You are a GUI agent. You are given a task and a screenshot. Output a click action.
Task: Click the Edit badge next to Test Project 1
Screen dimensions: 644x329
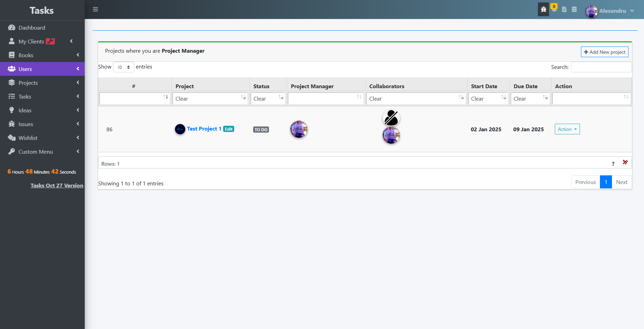coord(229,129)
